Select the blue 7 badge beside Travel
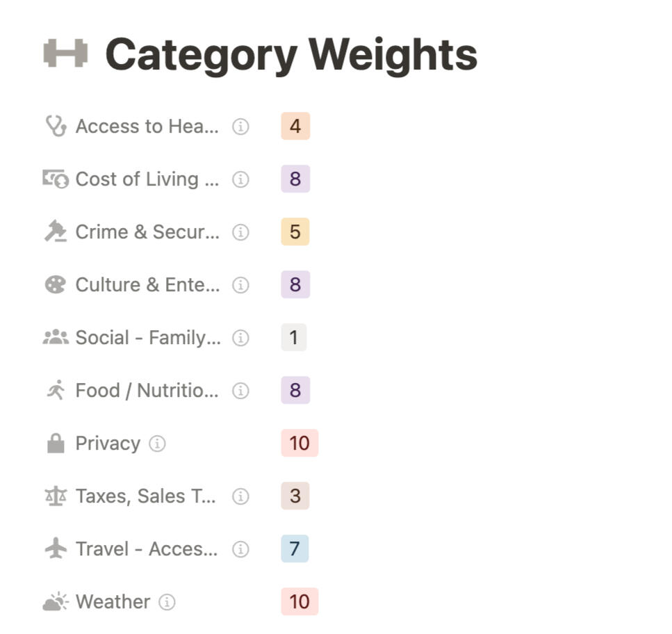This screenshot has width=672, height=634. [294, 548]
